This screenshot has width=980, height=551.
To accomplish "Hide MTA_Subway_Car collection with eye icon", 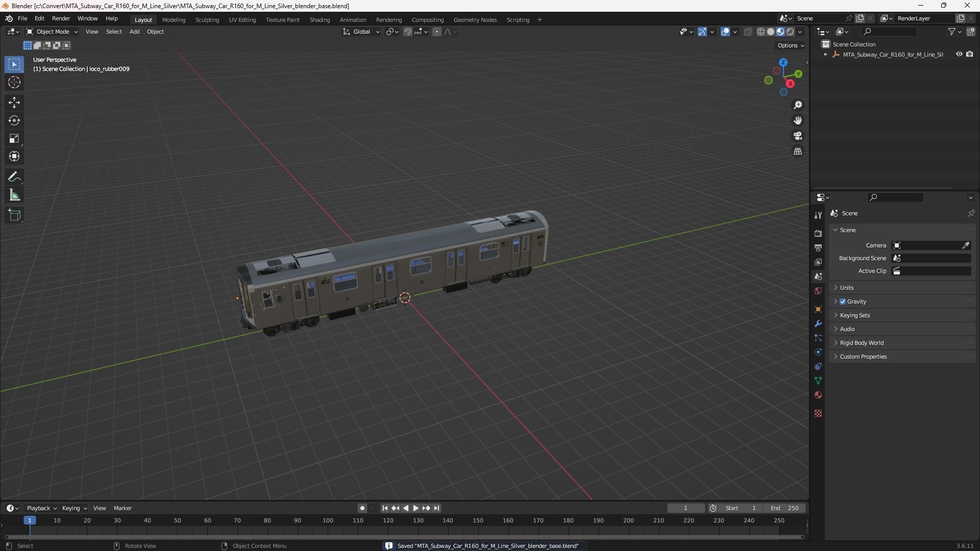I will click(959, 54).
